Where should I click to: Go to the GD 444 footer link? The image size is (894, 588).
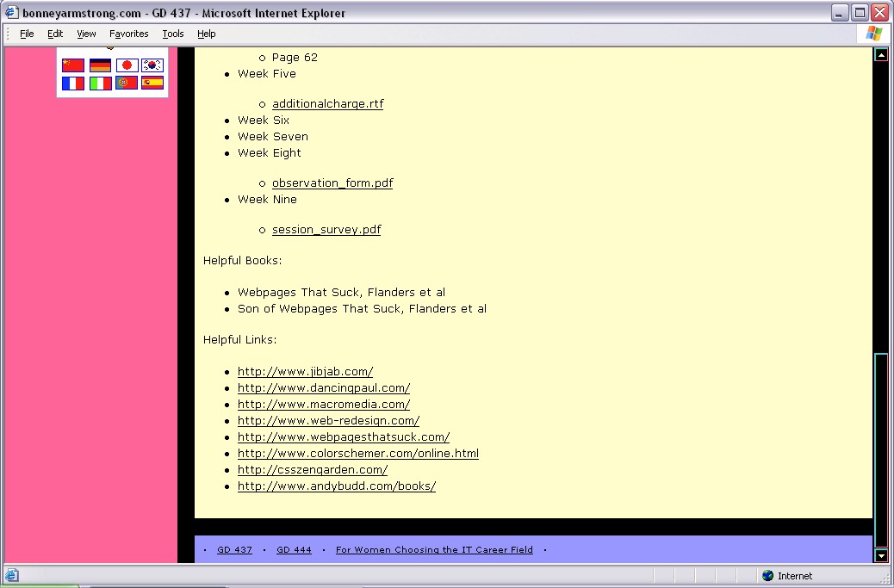click(294, 550)
